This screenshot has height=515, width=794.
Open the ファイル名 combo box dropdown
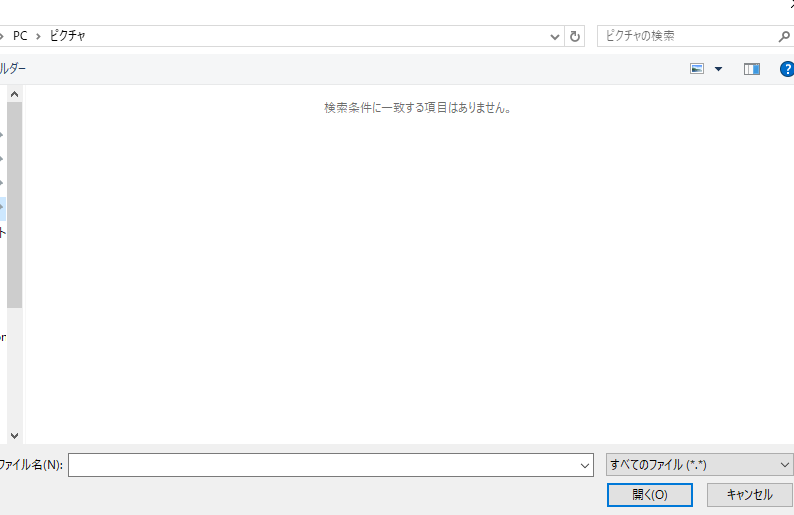pos(585,465)
